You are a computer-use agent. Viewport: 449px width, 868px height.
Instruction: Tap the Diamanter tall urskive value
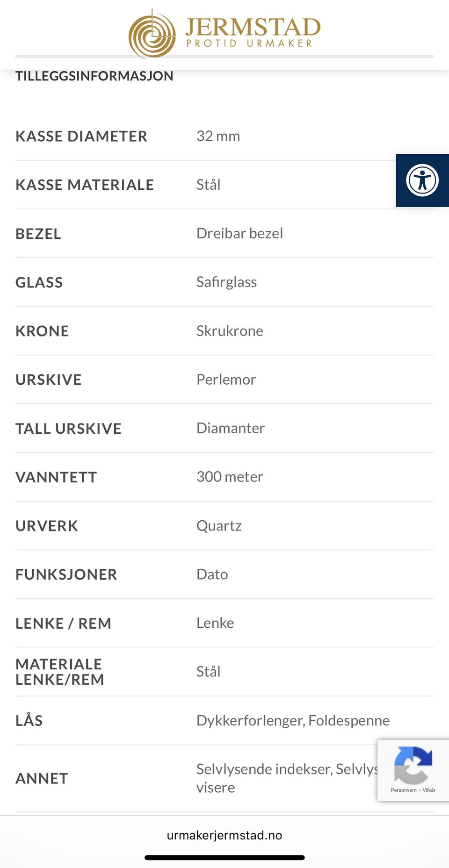click(x=231, y=428)
